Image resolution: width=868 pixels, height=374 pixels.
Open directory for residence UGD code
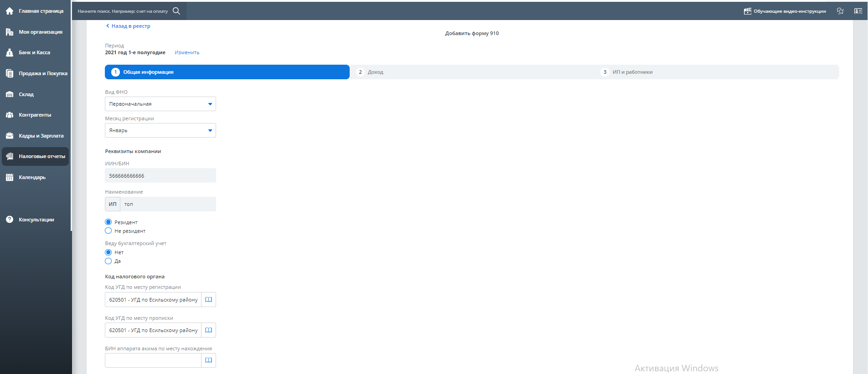(208, 330)
